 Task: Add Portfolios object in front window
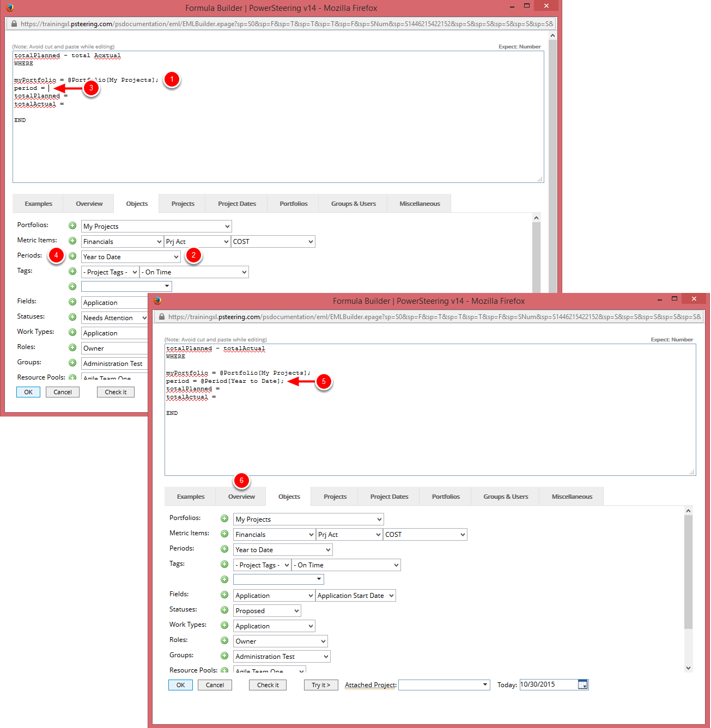click(224, 518)
